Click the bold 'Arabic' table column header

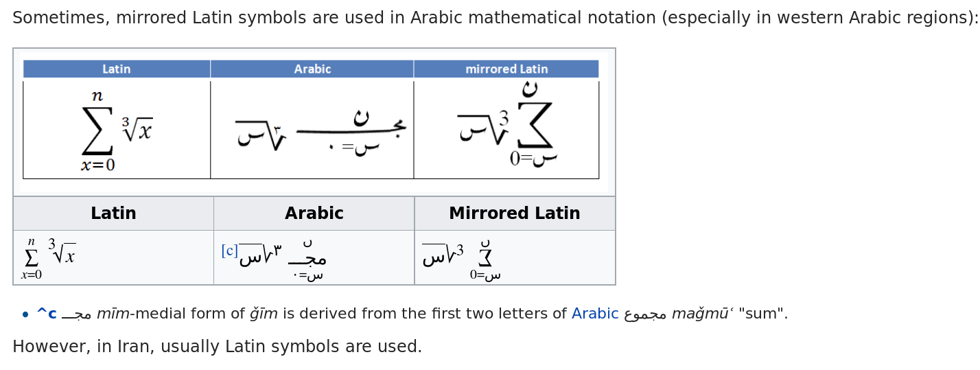(314, 213)
